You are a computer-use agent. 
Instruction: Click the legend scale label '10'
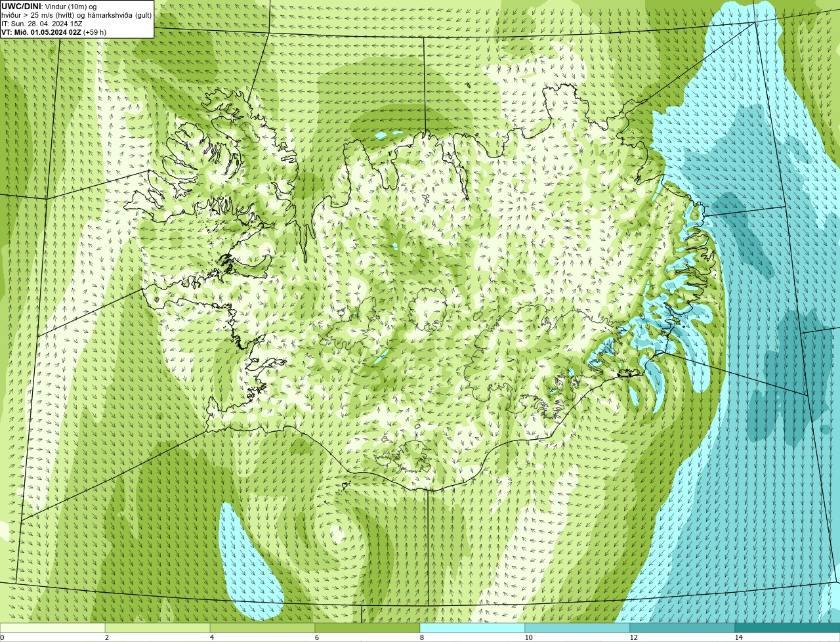[x=528, y=637]
